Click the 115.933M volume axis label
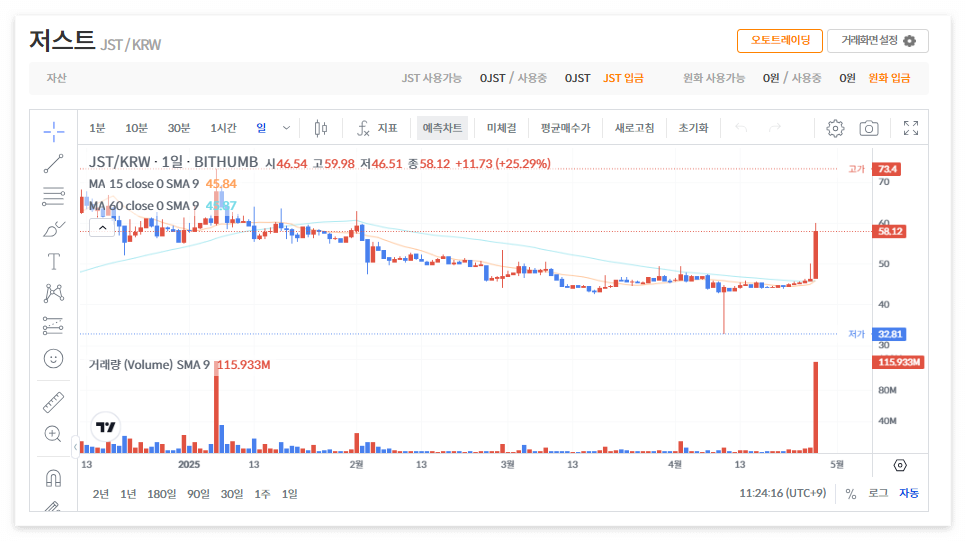The width and height of the screenshot is (966, 541). [898, 362]
